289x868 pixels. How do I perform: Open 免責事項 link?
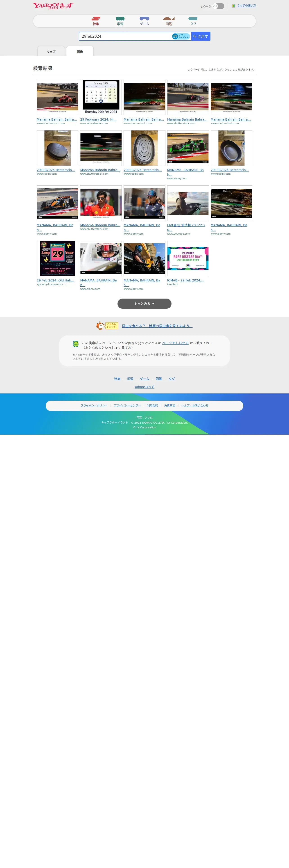[169, 405]
